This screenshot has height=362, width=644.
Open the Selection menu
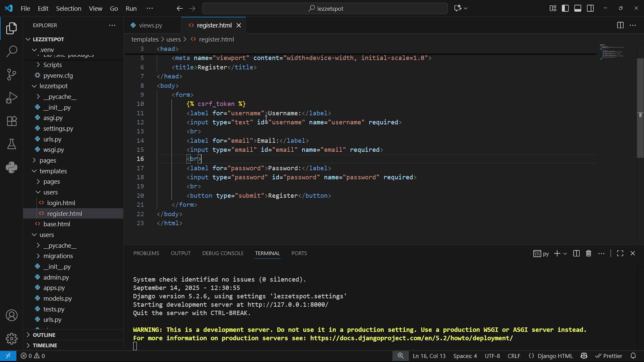point(68,9)
